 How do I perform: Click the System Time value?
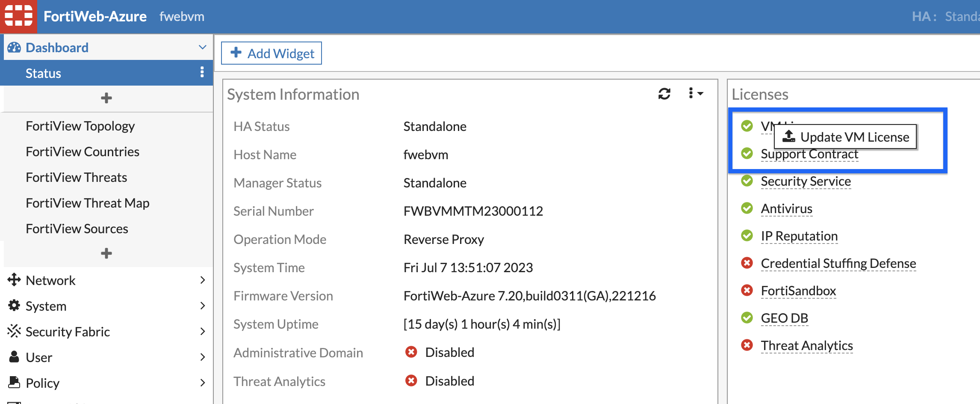click(468, 267)
